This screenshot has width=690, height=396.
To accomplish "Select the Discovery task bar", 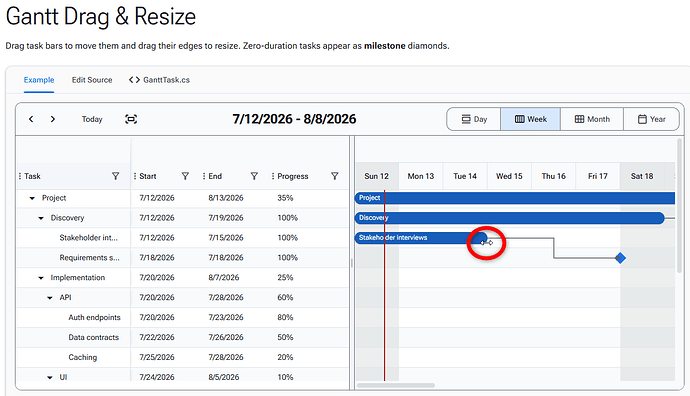I will pos(510,218).
